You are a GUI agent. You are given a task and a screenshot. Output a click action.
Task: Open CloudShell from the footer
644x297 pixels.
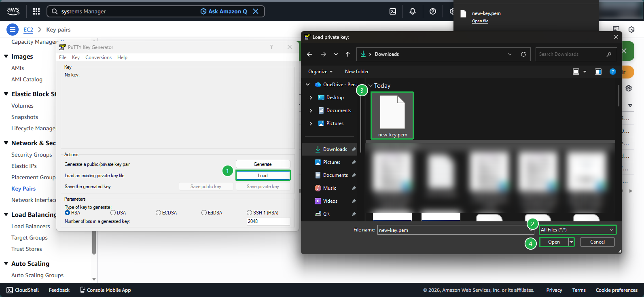pos(23,290)
